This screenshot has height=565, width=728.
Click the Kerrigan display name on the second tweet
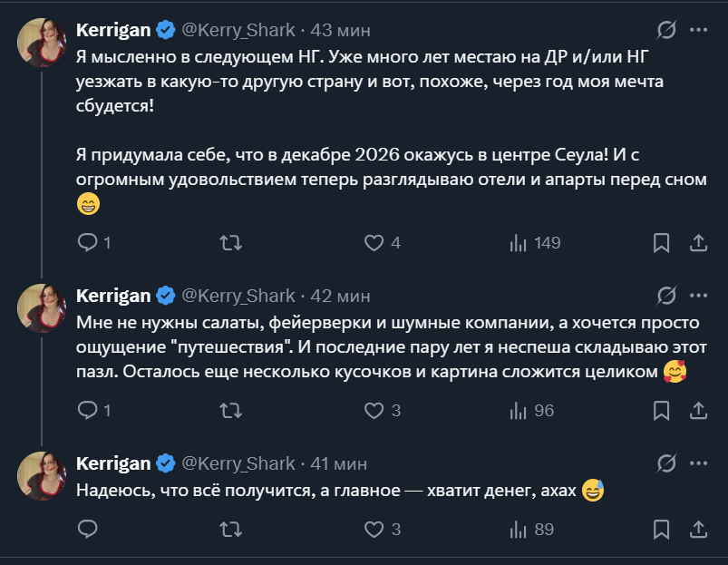(113, 296)
